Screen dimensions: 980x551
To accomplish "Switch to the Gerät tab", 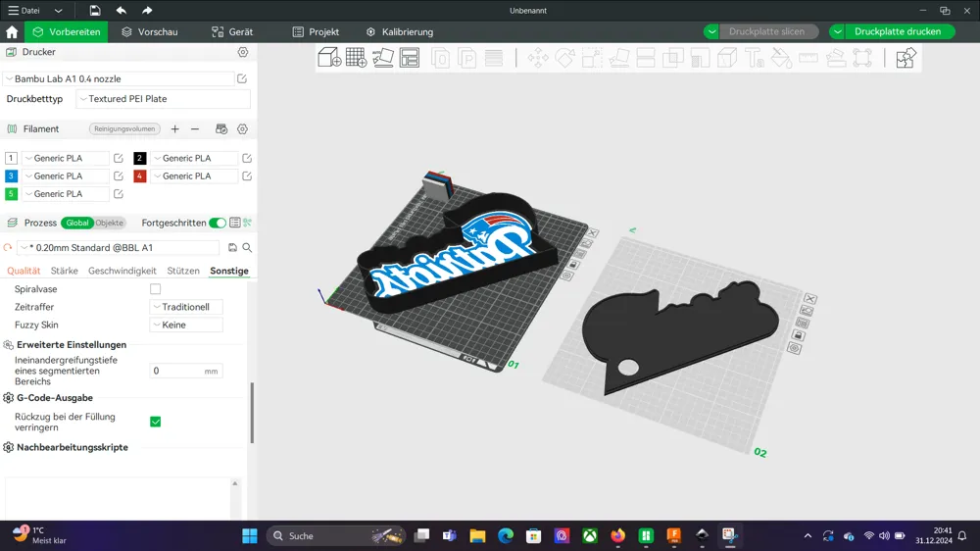I will [x=232, y=32].
